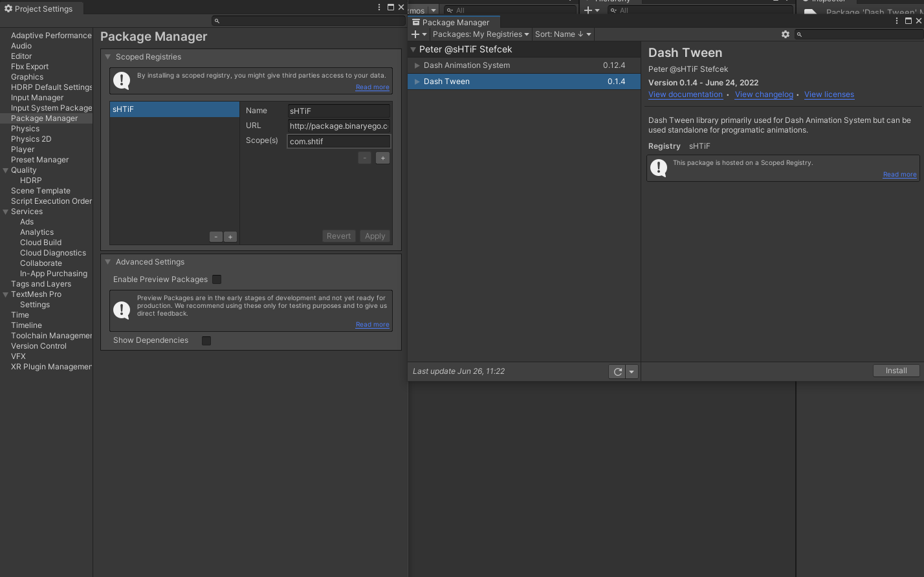Click the more options three-dot icon in Inspector
Screen dimensions: 924x577
(896, 20)
